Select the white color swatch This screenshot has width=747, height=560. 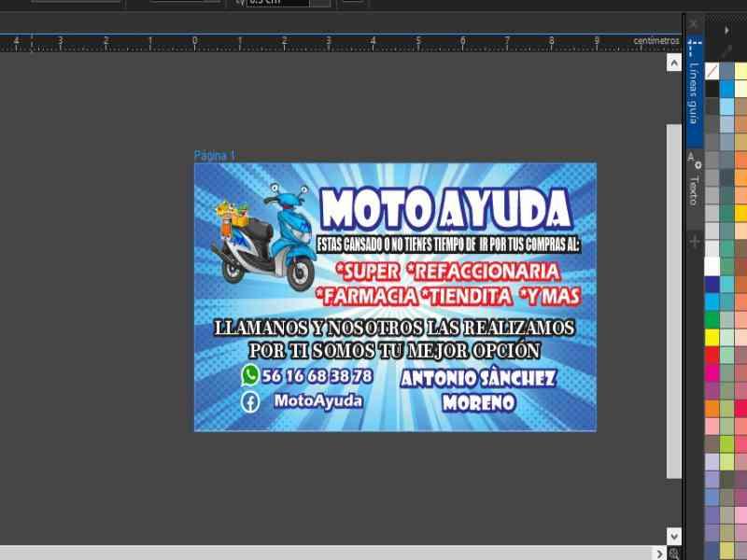pos(712,267)
